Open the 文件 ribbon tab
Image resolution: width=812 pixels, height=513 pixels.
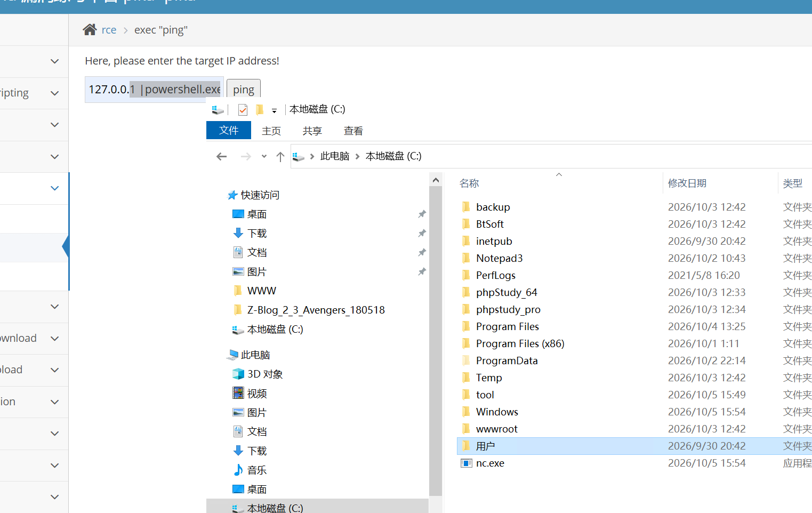point(229,130)
